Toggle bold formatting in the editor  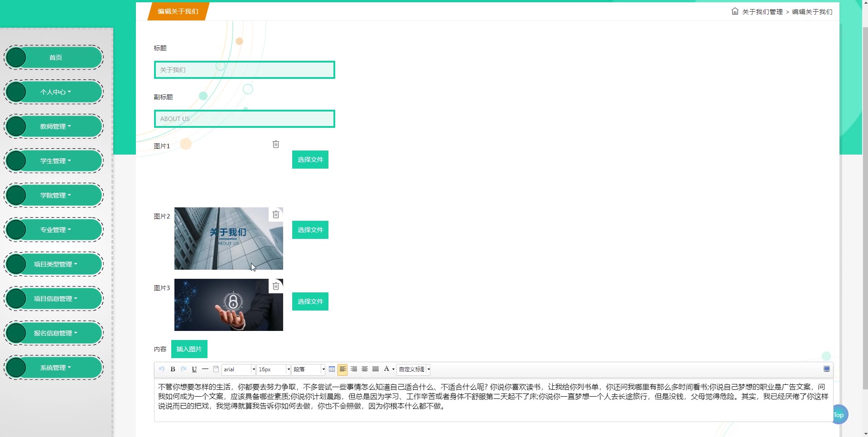pyautogui.click(x=173, y=369)
